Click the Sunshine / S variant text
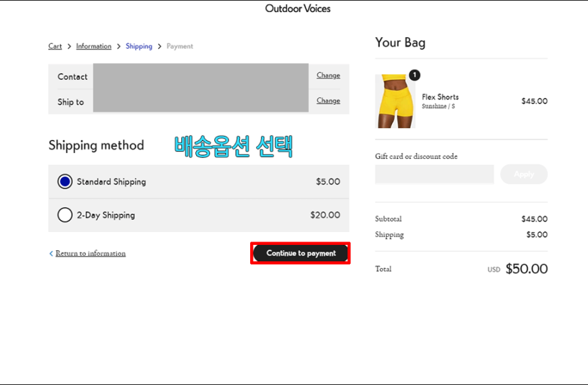The width and height of the screenshot is (588, 385). pos(439,106)
